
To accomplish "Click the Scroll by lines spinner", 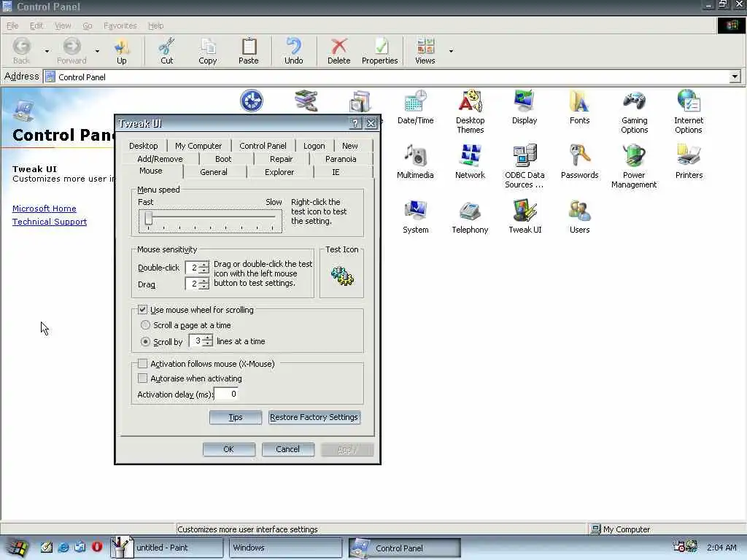I will (x=208, y=341).
